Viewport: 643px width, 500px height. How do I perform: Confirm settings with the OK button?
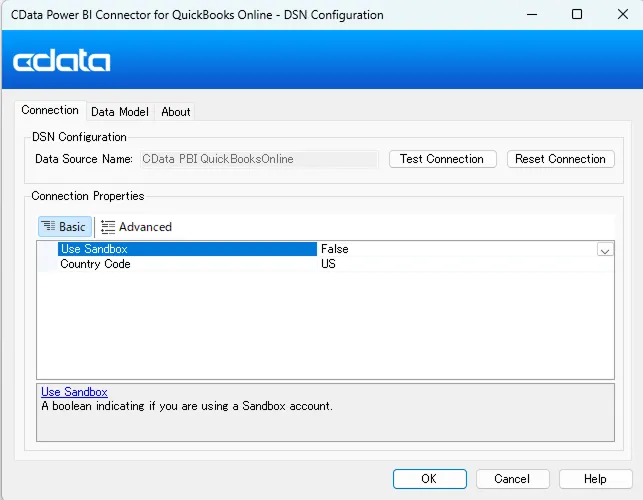click(x=429, y=479)
